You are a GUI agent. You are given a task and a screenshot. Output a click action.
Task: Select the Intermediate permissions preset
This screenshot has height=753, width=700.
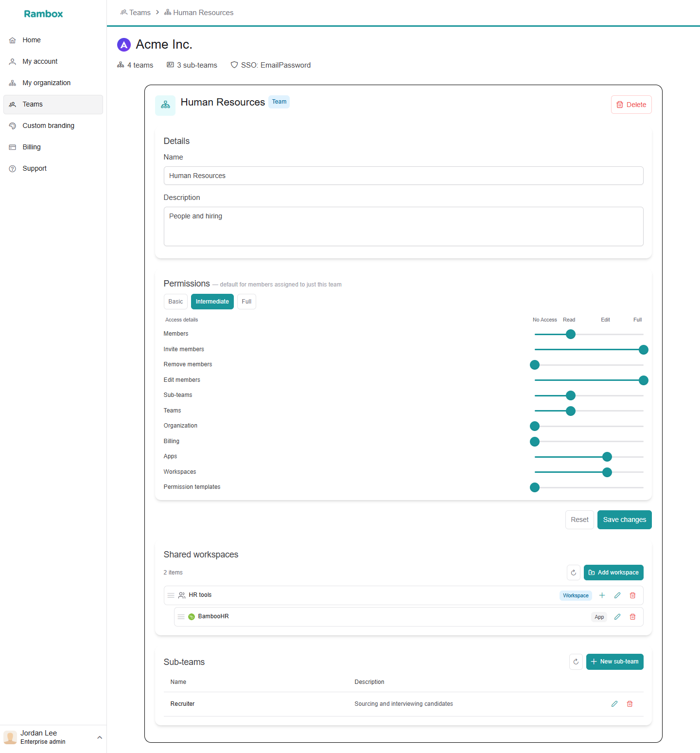(212, 302)
